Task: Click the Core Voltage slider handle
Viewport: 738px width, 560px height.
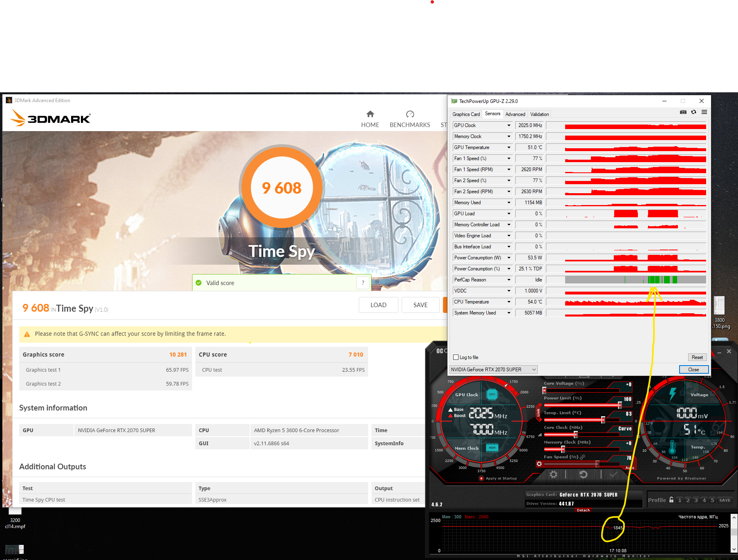Action: click(544, 390)
